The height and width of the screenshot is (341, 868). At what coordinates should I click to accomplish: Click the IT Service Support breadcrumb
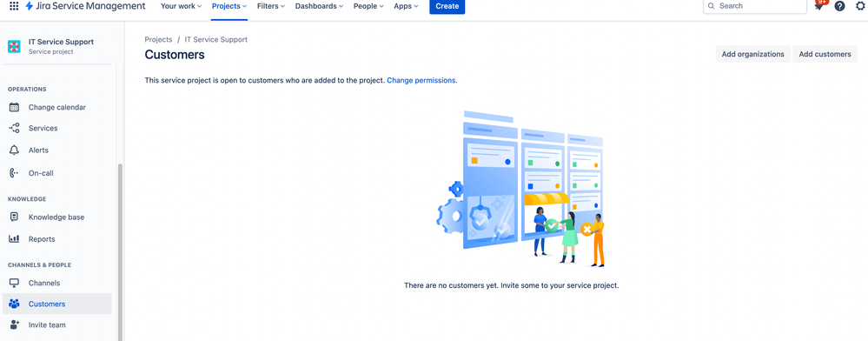point(215,40)
